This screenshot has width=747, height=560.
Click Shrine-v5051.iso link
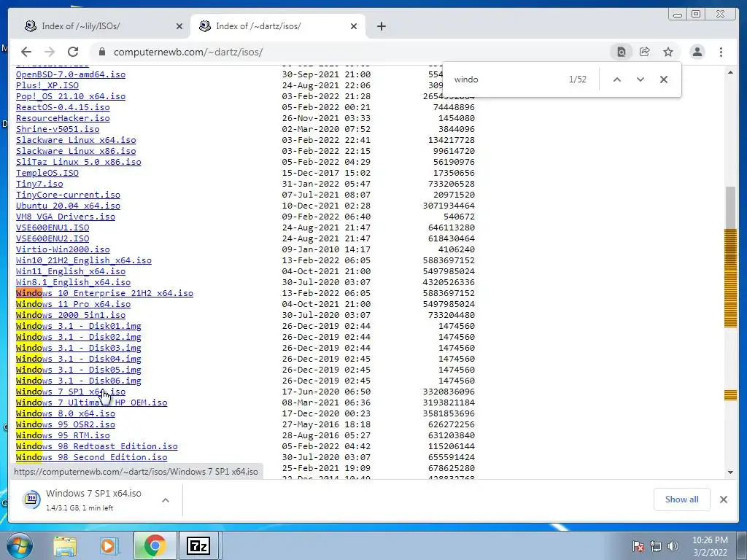pyautogui.click(x=58, y=130)
